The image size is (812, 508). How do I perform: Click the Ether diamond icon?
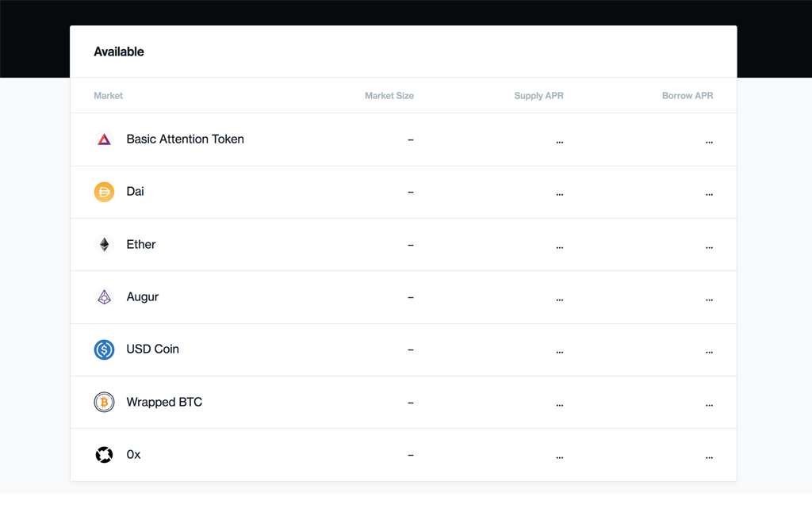click(104, 244)
